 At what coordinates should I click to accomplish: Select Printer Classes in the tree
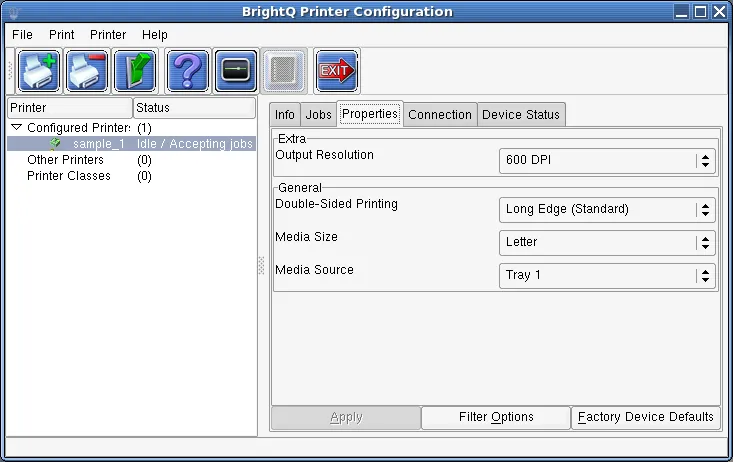69,176
